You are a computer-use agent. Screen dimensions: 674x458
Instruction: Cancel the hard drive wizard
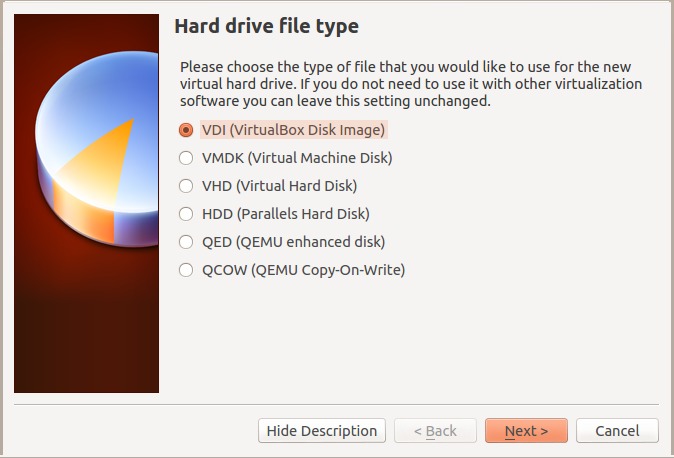coord(617,431)
